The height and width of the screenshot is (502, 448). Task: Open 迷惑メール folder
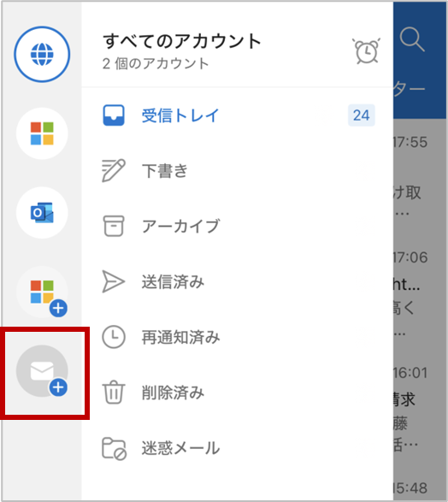[x=238, y=448]
